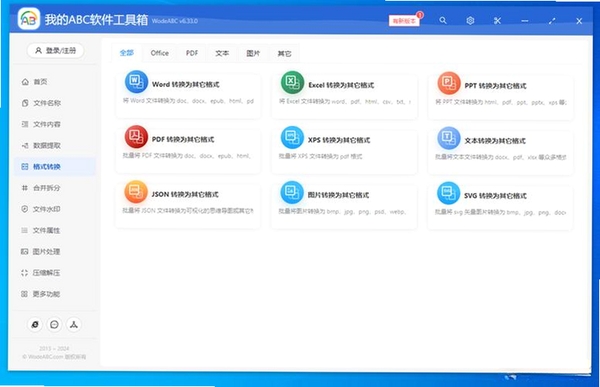This screenshot has height=387, width=600.
Task: Switch to the Office tab
Action: tap(160, 53)
